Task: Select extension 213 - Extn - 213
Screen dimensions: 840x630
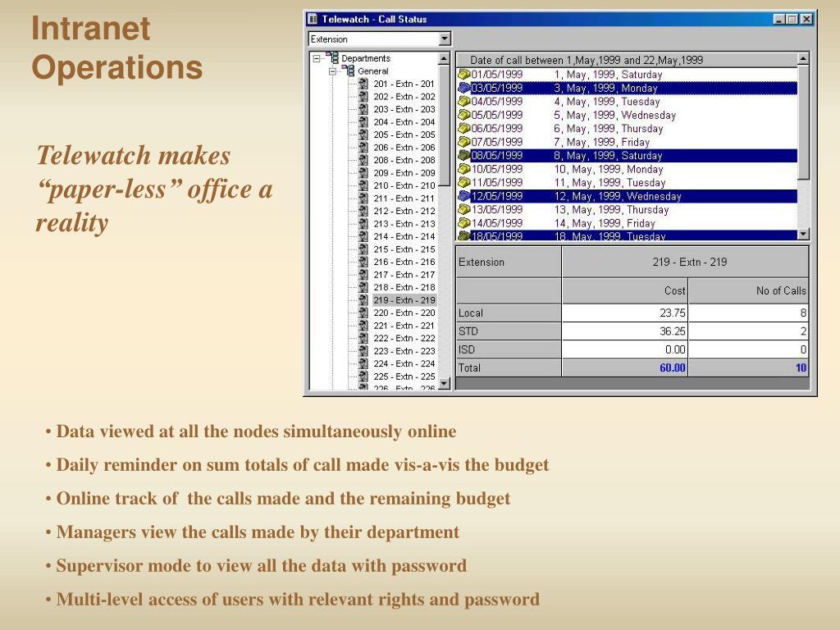Action: (x=404, y=224)
